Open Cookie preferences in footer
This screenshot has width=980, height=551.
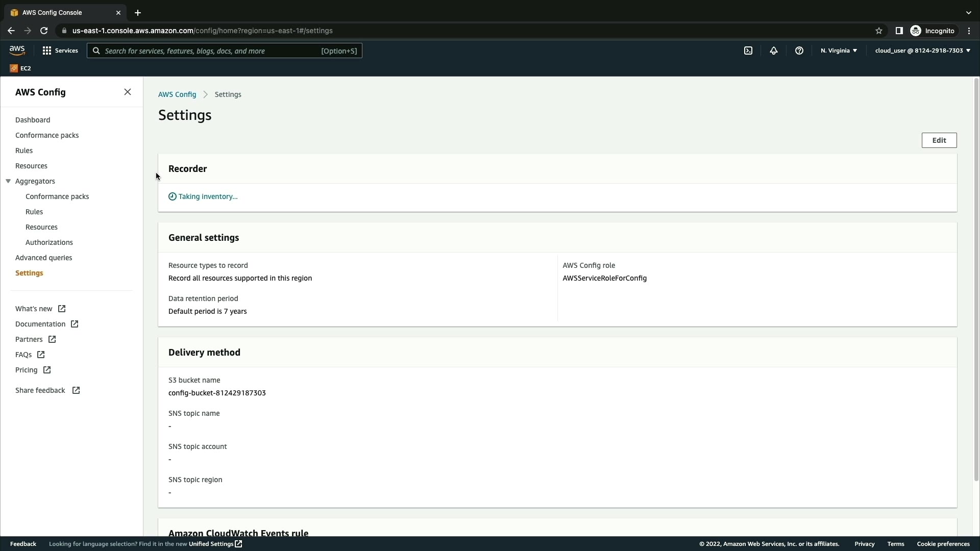pos(943,544)
